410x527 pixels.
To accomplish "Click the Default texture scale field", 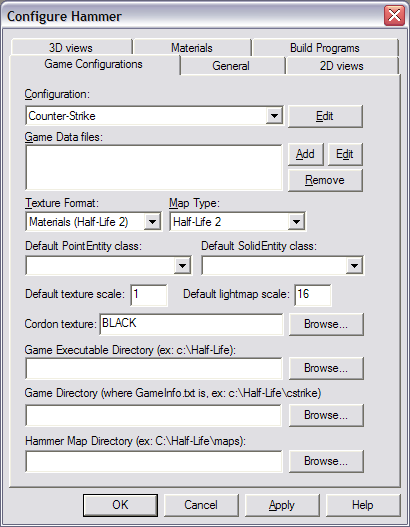I will [149, 295].
